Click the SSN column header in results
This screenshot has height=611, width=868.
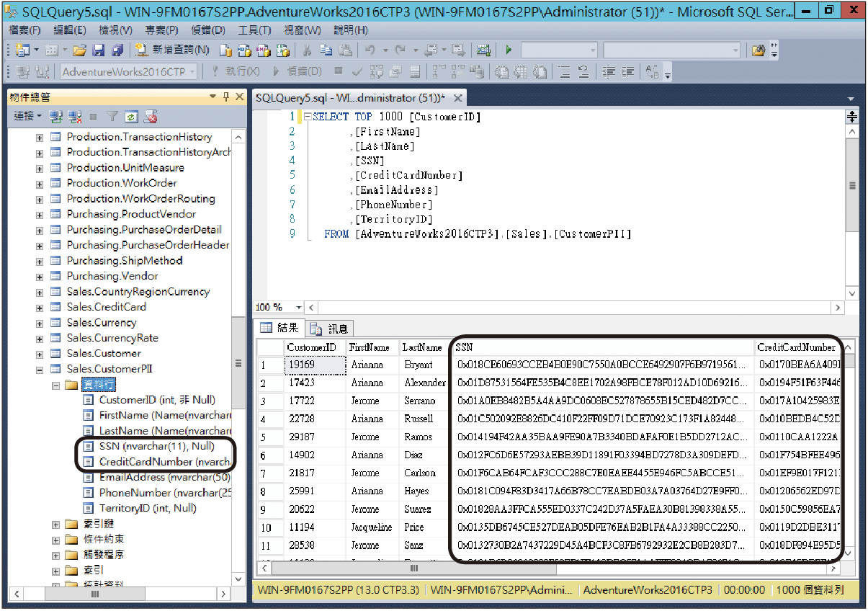point(604,347)
